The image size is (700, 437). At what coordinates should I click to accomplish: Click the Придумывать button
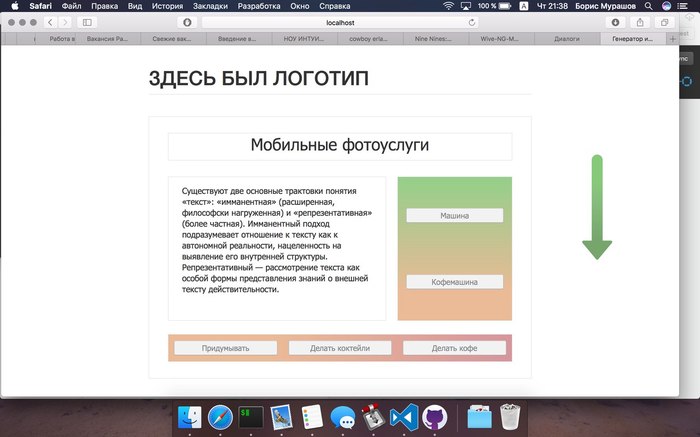(225, 348)
